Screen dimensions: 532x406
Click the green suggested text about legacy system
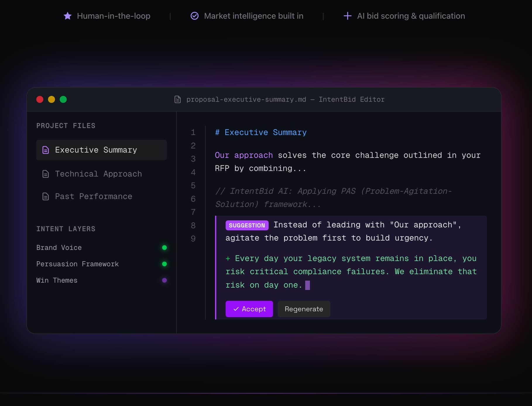coord(351,272)
